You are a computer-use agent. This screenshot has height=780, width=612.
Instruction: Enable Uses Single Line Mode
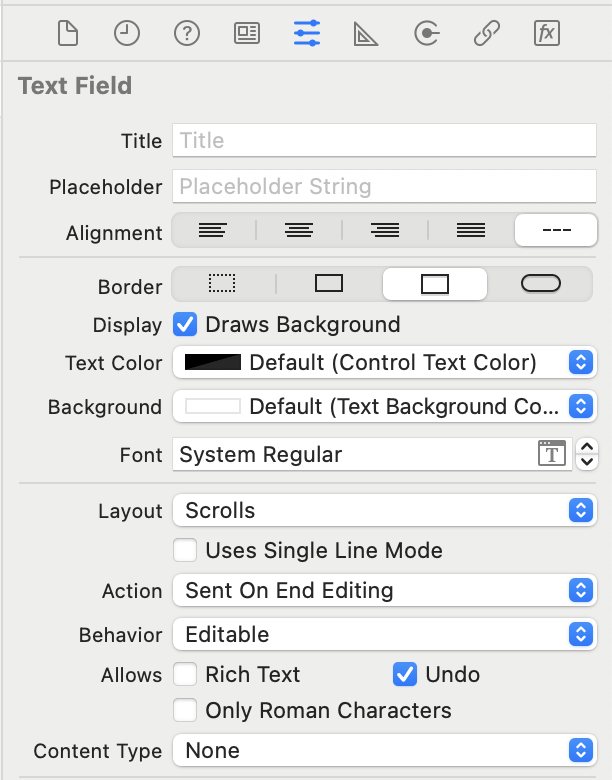[185, 550]
